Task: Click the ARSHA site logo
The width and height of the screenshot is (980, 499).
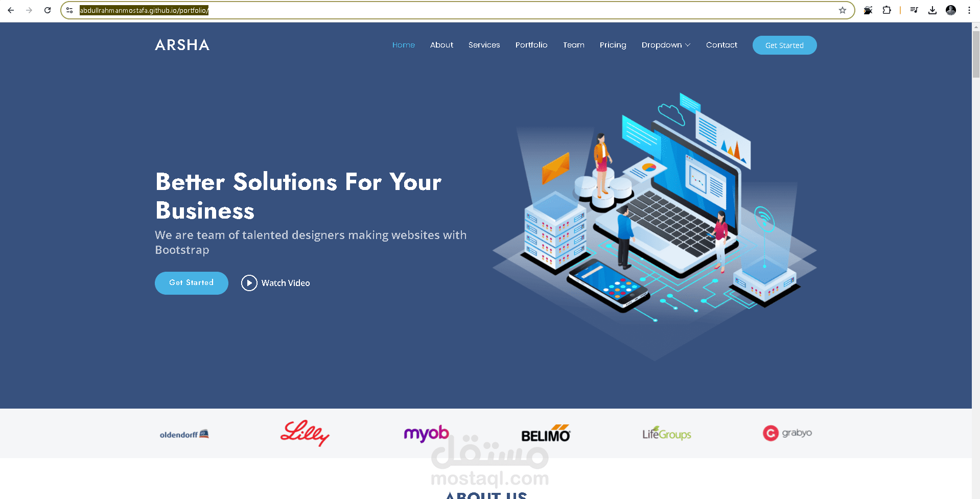Action: click(182, 45)
